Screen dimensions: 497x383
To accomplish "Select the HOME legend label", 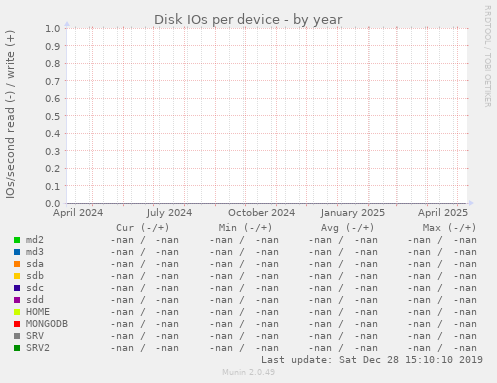I will [38, 312].
